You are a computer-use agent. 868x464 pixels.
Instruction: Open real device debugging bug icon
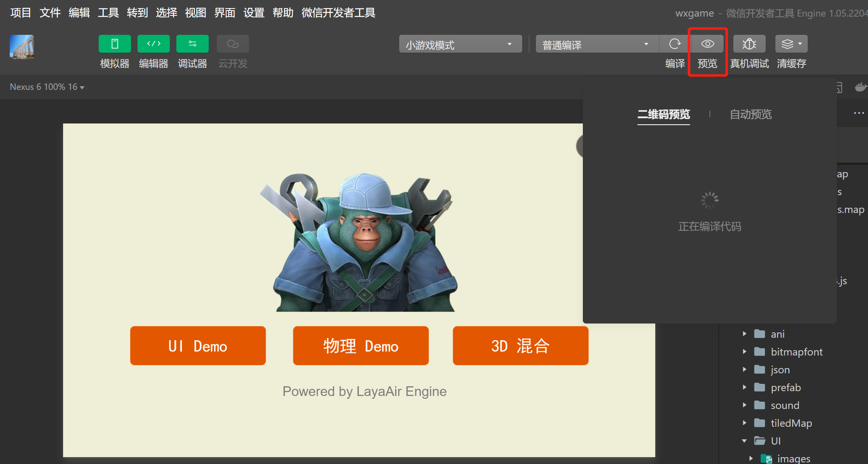click(749, 44)
